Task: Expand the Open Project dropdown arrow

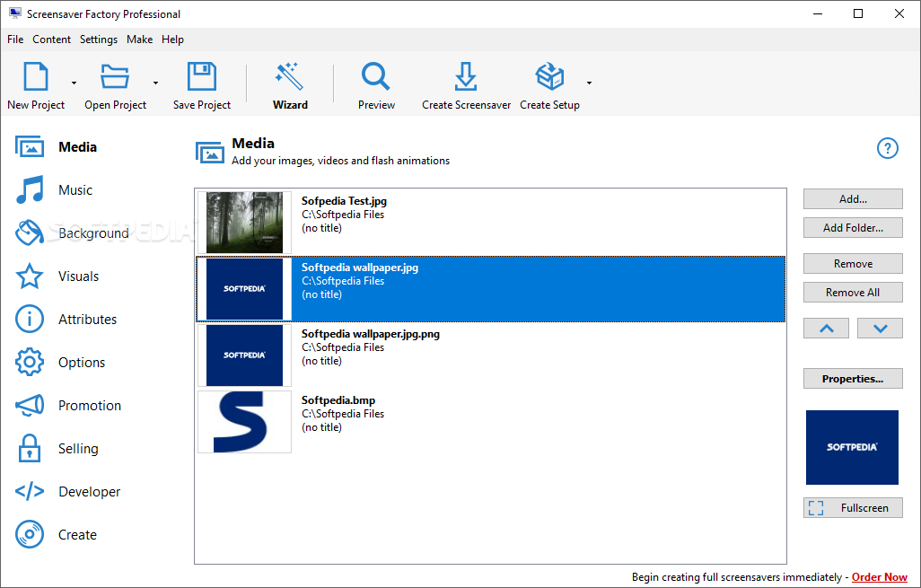Action: (x=155, y=83)
